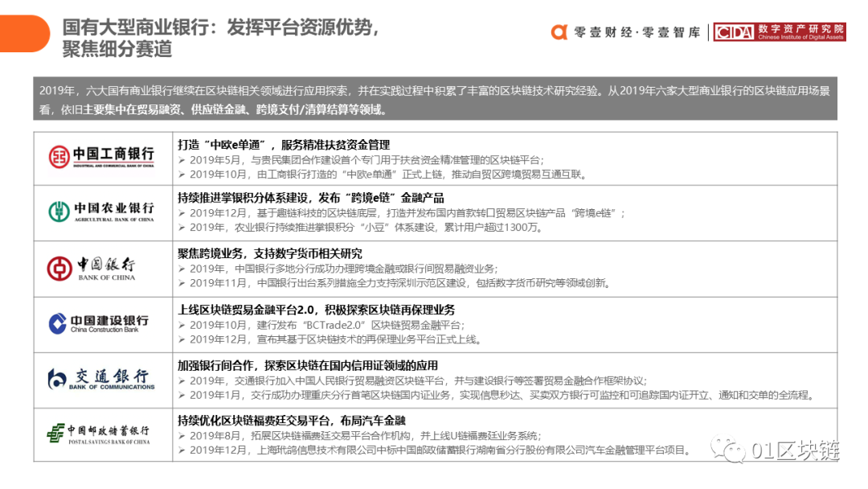Click the 零壹财经·零壹智库 logo

click(x=626, y=32)
